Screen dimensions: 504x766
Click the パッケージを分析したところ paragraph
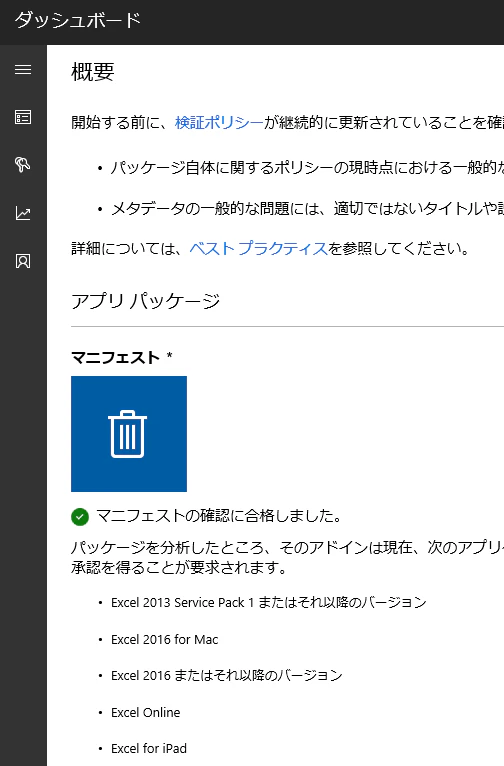pos(288,557)
